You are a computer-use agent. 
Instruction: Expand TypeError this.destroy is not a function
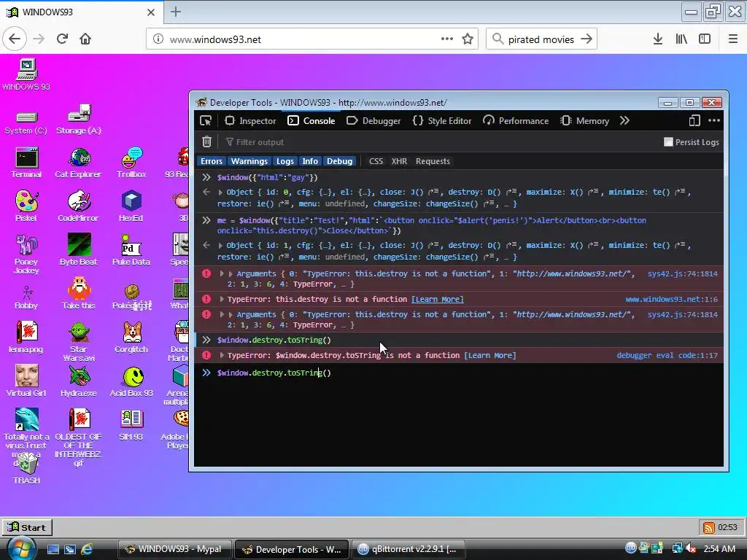[x=222, y=299]
